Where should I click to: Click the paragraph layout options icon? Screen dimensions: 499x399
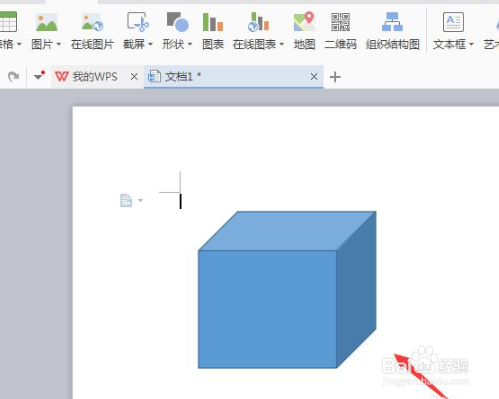click(x=126, y=201)
